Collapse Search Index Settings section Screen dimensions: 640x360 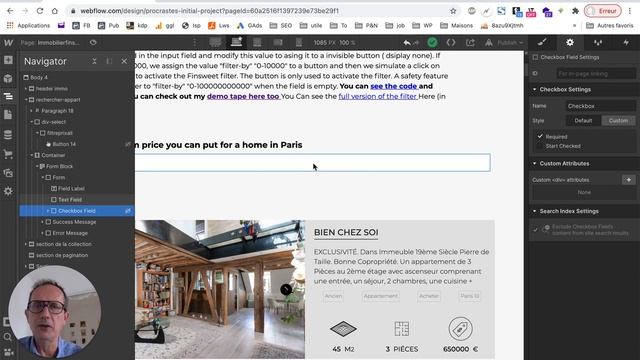(534, 211)
